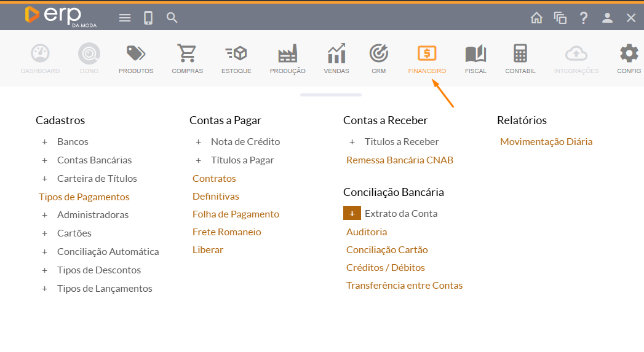Open the Produtos module icon

coord(136,55)
